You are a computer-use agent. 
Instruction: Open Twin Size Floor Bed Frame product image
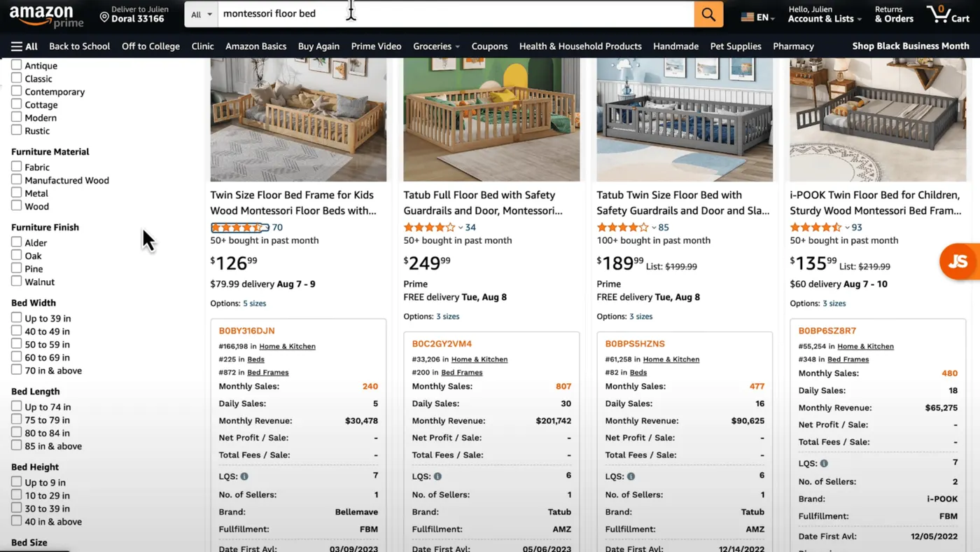(298, 120)
